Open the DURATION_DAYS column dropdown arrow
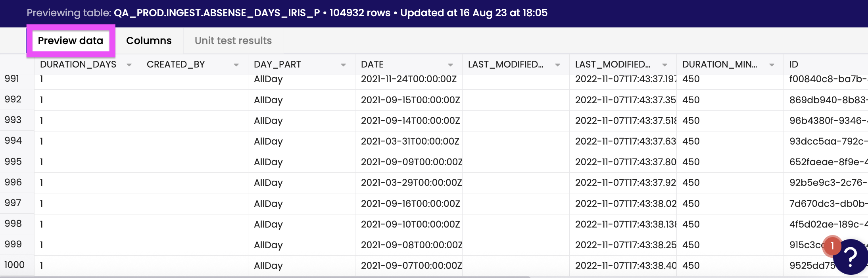Screen dimensions: 868x278 129,65
